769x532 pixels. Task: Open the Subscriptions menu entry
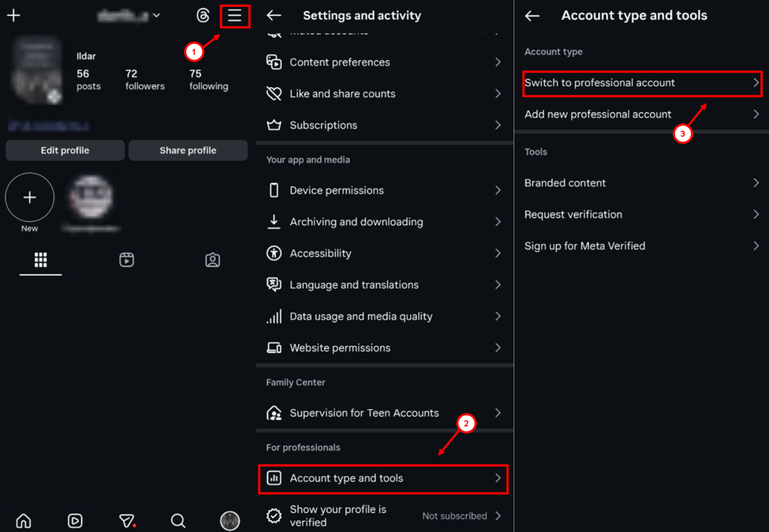click(384, 125)
